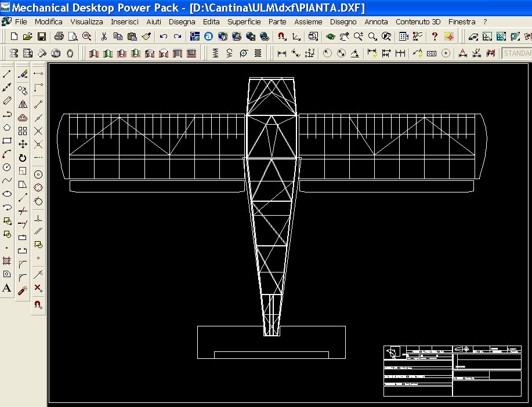Screen dimensions: 532x407
Task: Open the red question mark Help
Action: pyautogui.click(x=435, y=37)
